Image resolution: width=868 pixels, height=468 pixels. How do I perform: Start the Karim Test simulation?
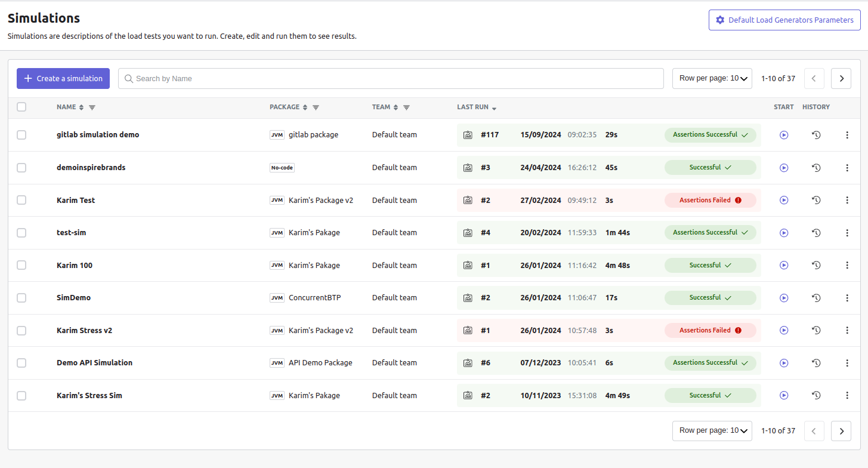coord(784,201)
